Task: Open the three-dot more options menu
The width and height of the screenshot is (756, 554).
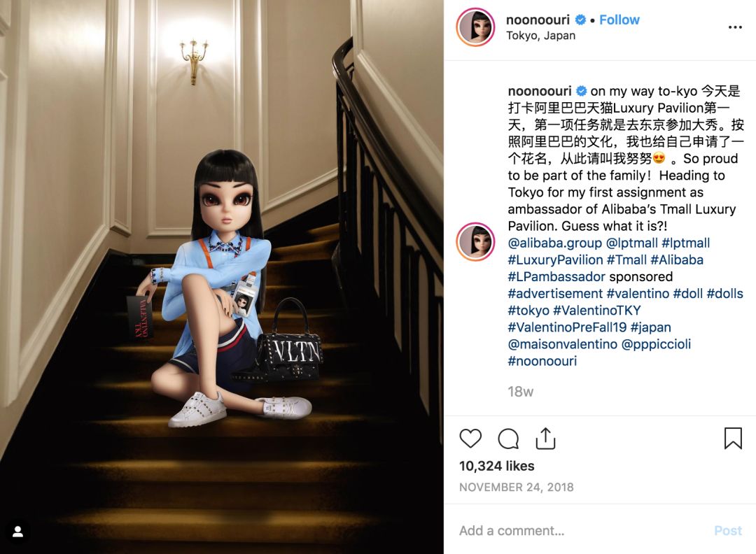Action: click(735, 27)
